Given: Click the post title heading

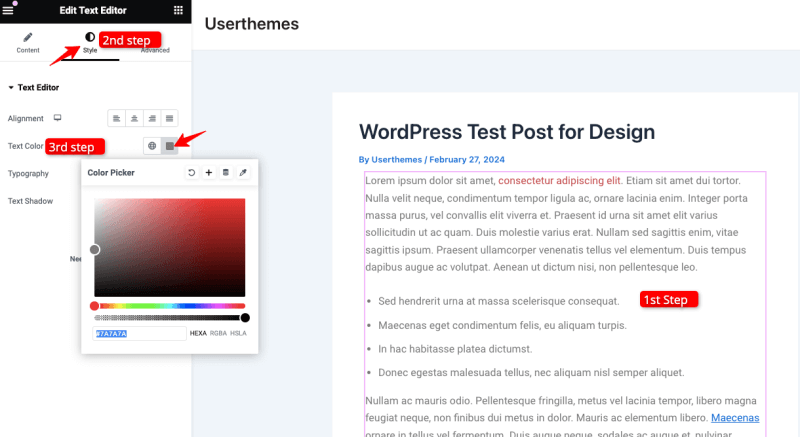Looking at the screenshot, I should point(507,132).
